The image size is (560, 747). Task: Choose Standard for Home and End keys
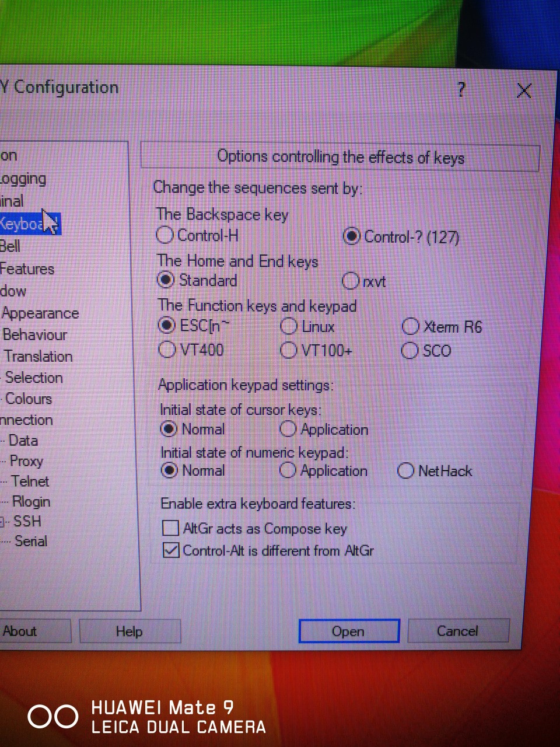tap(166, 280)
